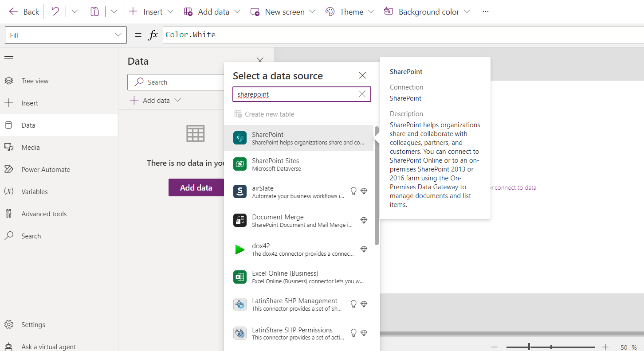Screen dimensions: 644x351
Task: Open Insert pane in left sidebar
Action: [x=59, y=103]
